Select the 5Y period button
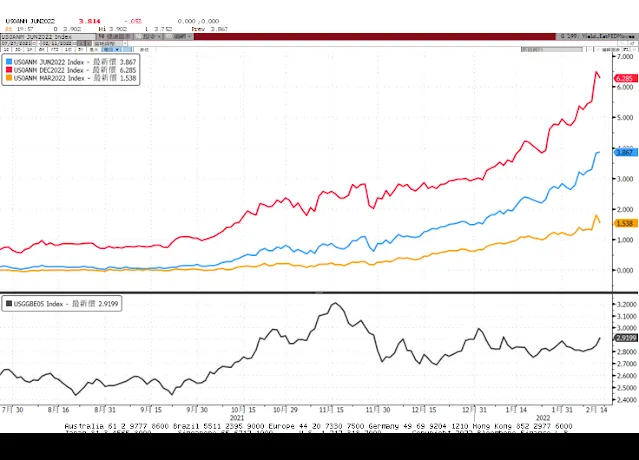The height and width of the screenshot is (460, 639). [80, 49]
